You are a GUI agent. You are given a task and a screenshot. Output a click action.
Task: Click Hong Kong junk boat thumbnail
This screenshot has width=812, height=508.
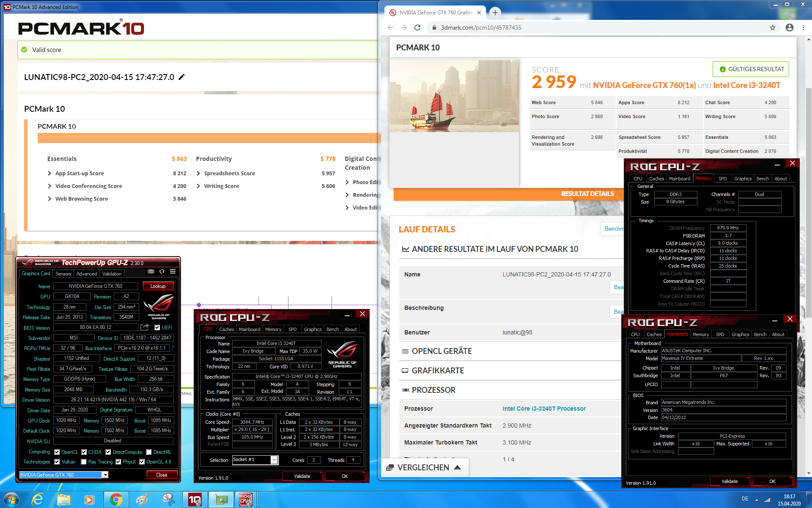pyautogui.click(x=454, y=96)
